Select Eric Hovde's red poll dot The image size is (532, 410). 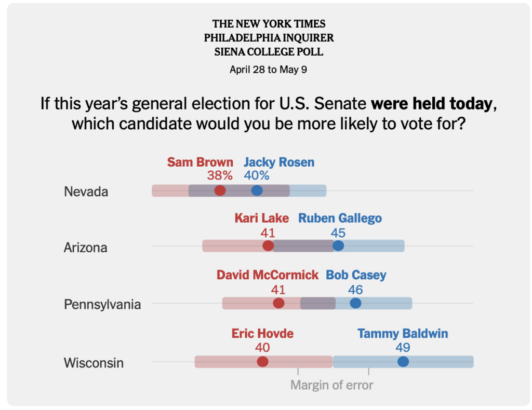262,362
